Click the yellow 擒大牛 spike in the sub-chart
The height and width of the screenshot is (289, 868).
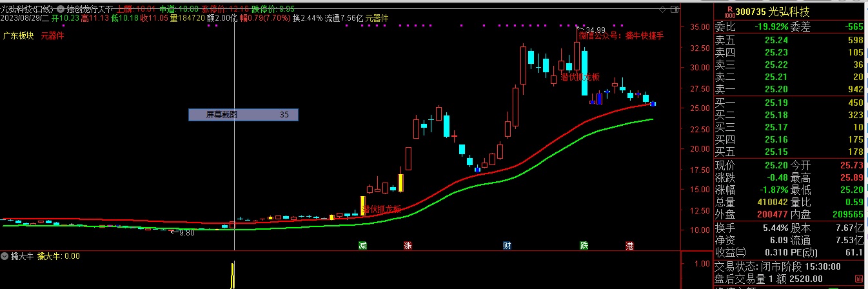(x=232, y=275)
